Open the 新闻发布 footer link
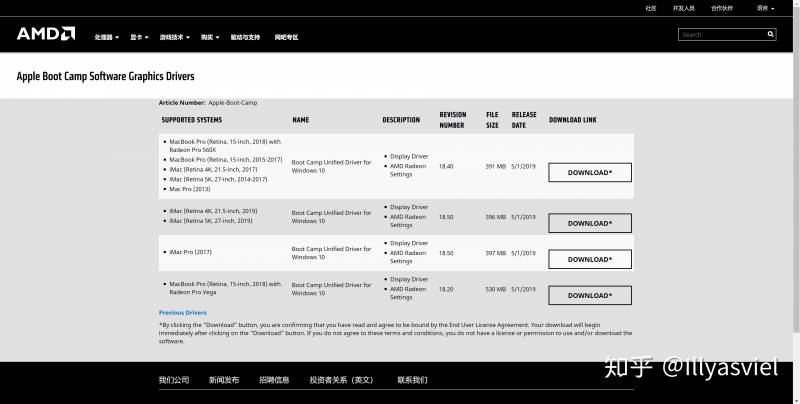This screenshot has height=404, width=800. tap(224, 380)
